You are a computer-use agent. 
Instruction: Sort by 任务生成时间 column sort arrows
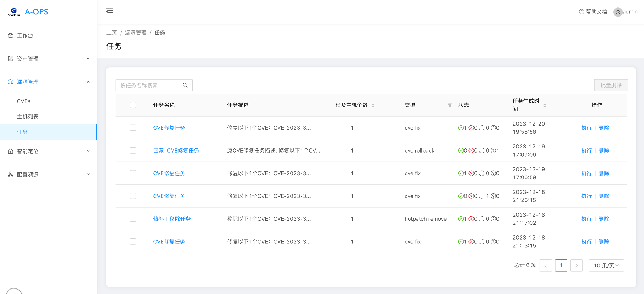click(x=545, y=106)
